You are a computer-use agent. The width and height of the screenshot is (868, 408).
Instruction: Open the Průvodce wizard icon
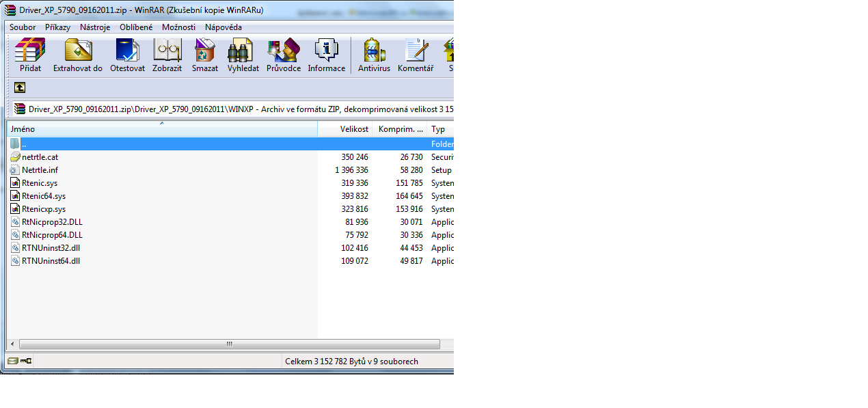click(284, 51)
